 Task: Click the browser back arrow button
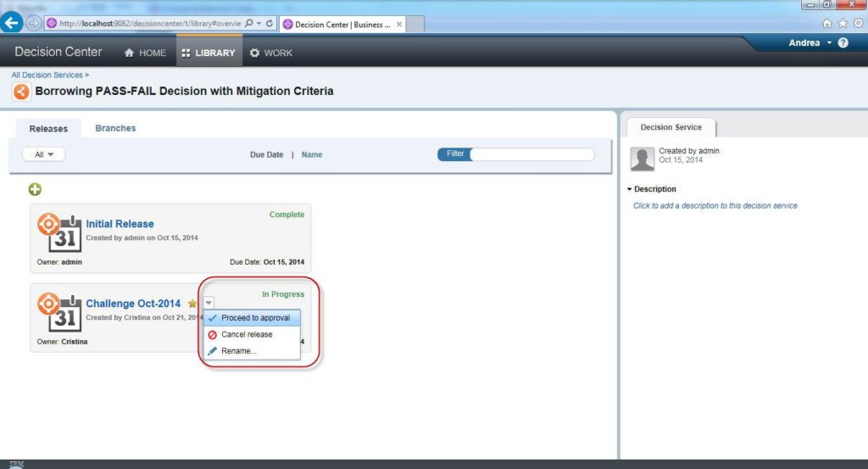[x=12, y=24]
